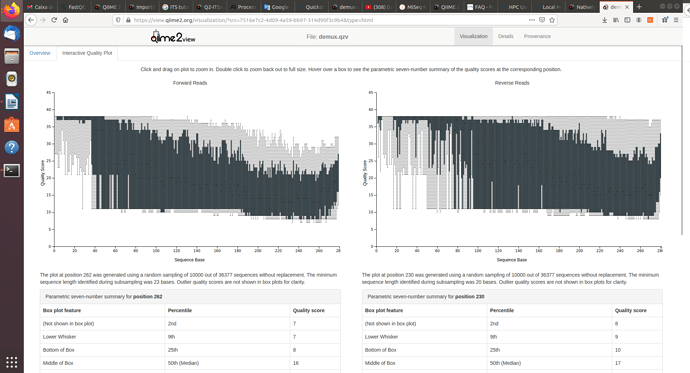Click '(Not shown in box plot)' in reverse table
This screenshot has width=690, height=373.
pyautogui.click(x=390, y=323)
